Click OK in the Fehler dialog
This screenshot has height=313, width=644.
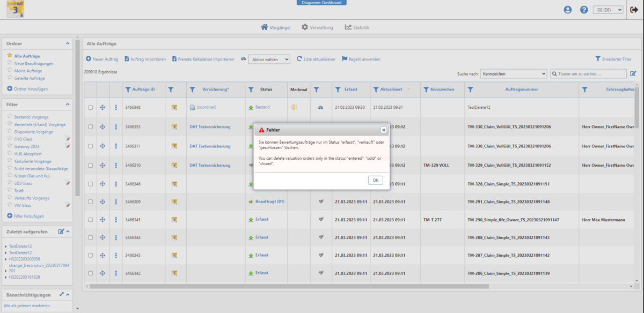click(376, 180)
